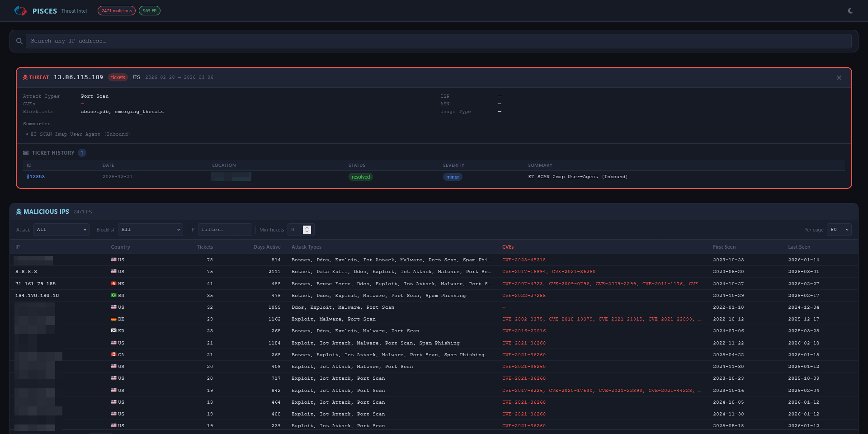Screen dimensions: 868x434
Task: Open the Attack filter dropdown
Action: point(61,230)
